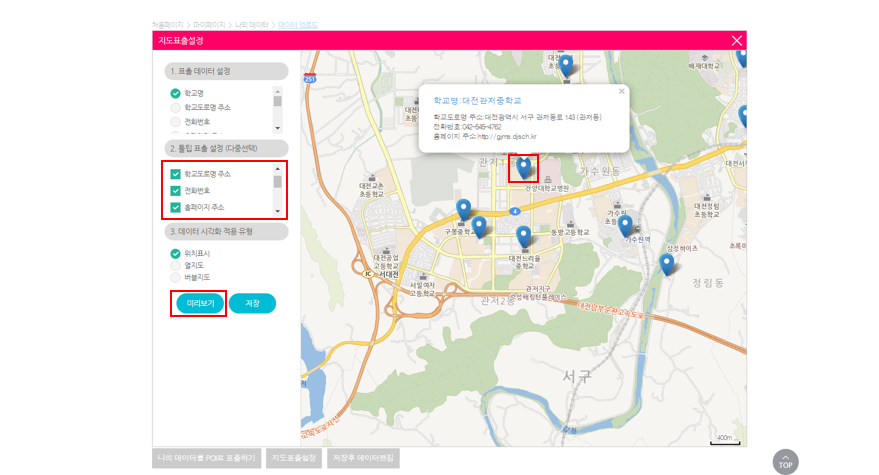Click the 건양대학교병원 hospital icon
This screenshot has width=879, height=475.
click(x=548, y=180)
